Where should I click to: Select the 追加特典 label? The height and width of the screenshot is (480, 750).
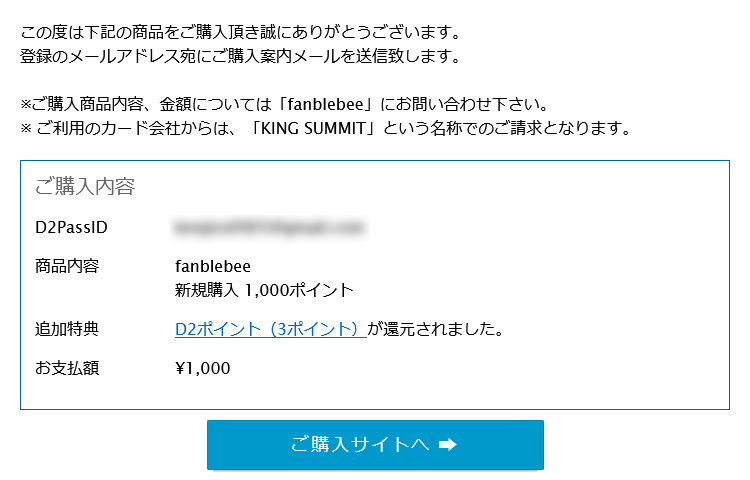click(67, 328)
